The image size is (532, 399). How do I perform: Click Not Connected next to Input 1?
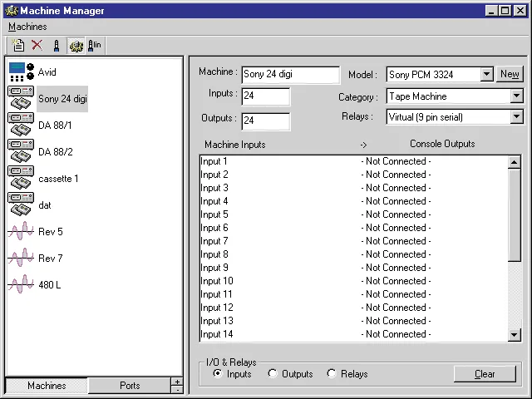(x=396, y=161)
